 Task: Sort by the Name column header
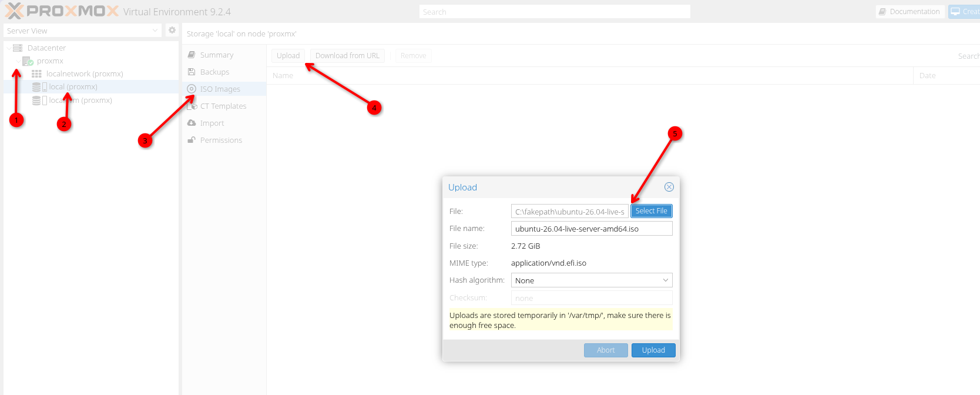click(590, 76)
